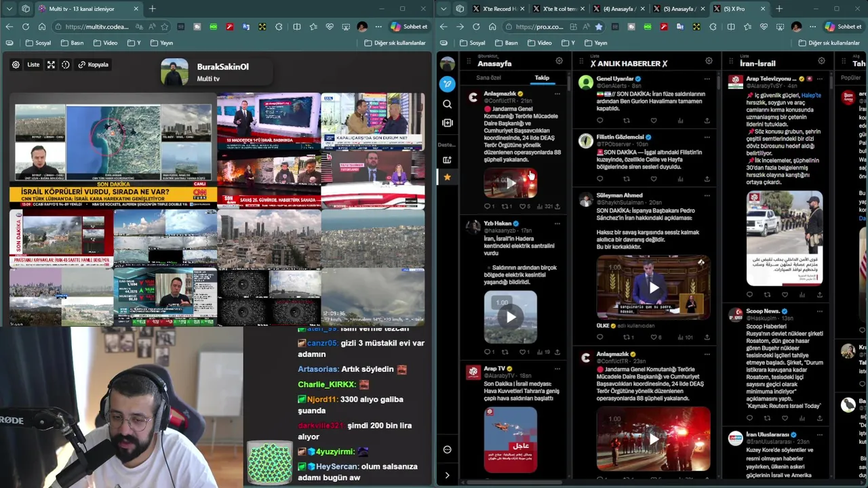Viewport: 868px width, 488px height.
Task: Open Sosyal folder in right browser bookmarks
Action: click(x=472, y=43)
